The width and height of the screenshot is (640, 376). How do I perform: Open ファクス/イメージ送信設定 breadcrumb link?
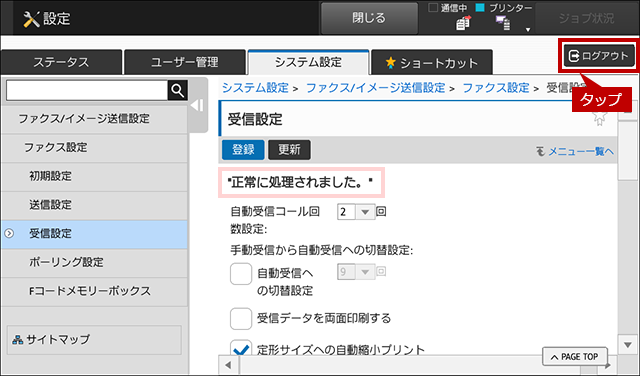coord(376,88)
